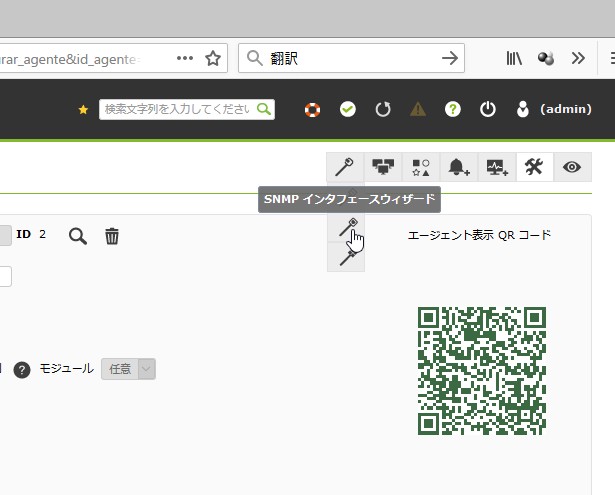Click the browser address bar URL
615x495 pixels.
tap(70, 59)
